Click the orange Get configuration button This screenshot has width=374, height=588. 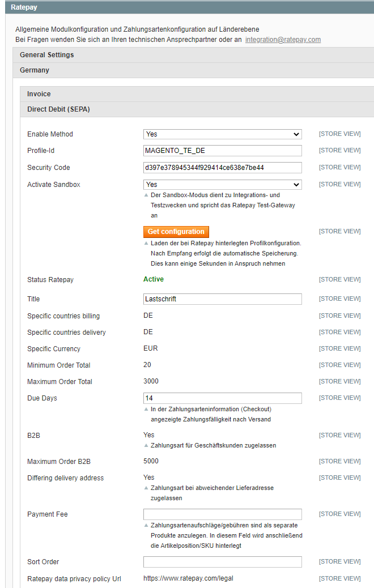point(176,232)
